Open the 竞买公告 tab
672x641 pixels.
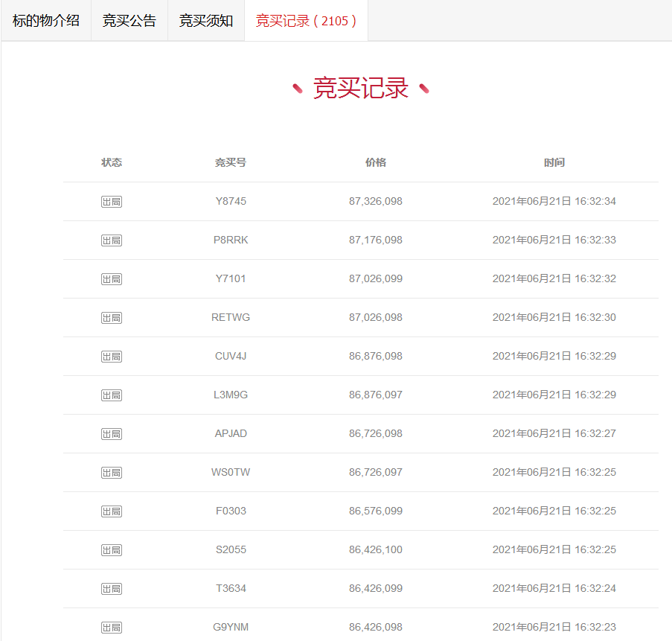[x=129, y=20]
